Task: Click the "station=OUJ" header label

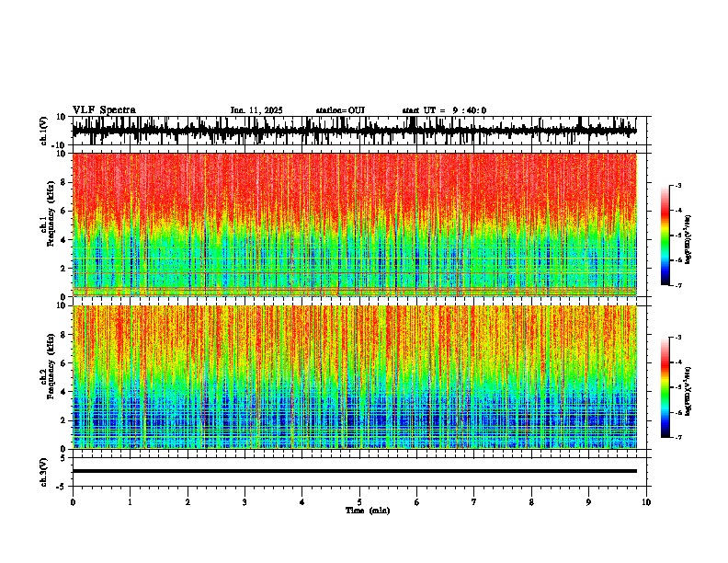Action: [x=340, y=110]
